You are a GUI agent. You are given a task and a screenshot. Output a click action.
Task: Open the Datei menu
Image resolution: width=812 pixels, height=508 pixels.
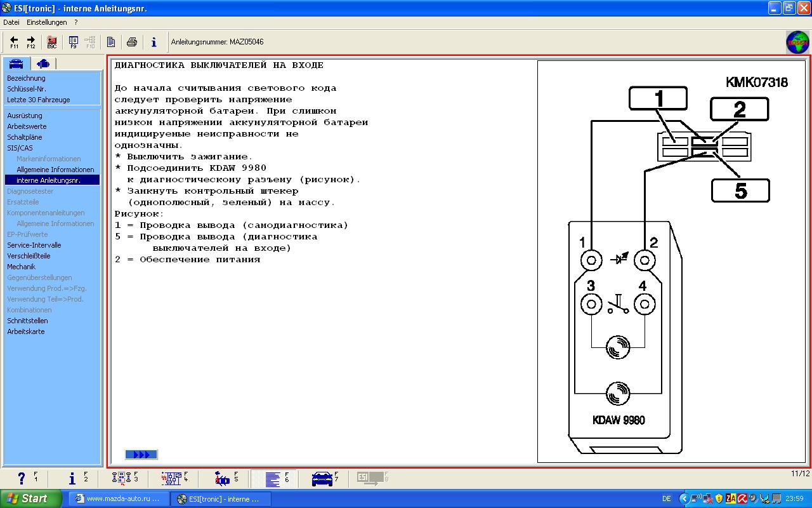click(x=11, y=22)
